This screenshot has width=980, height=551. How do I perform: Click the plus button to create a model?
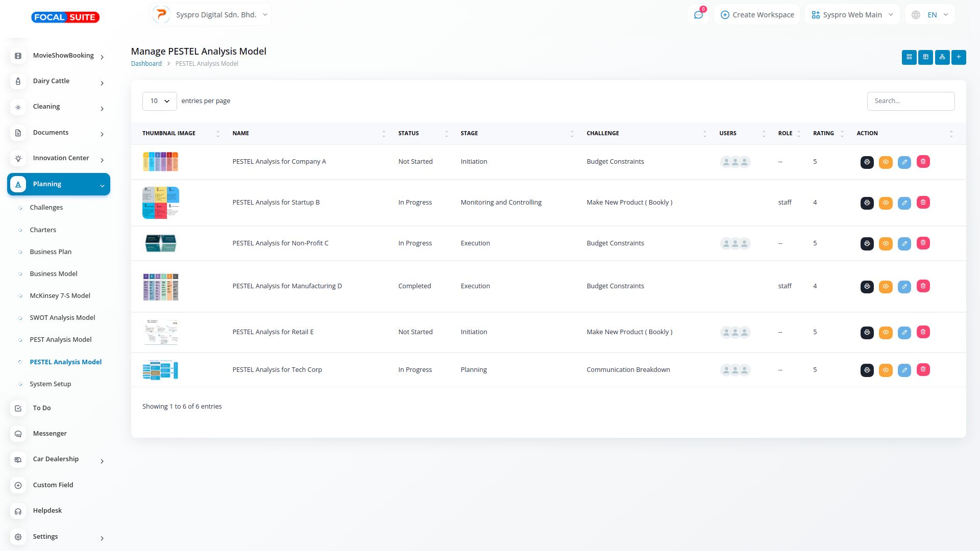click(x=959, y=57)
